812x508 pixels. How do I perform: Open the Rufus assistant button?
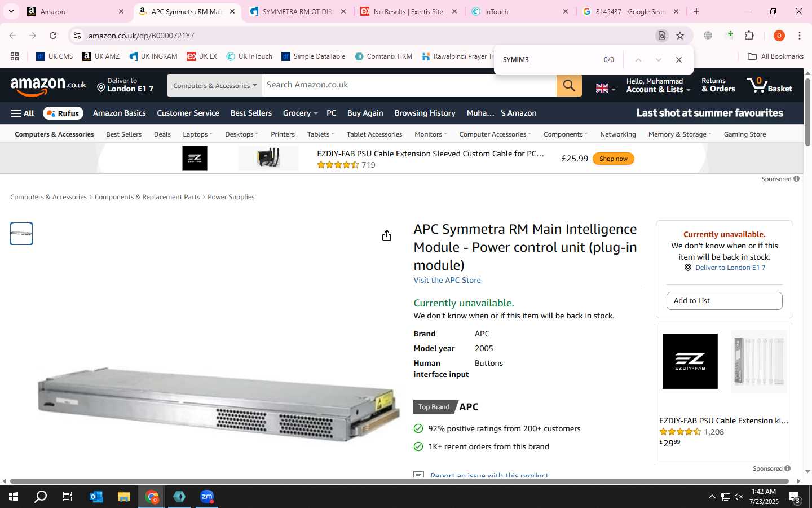(63, 113)
